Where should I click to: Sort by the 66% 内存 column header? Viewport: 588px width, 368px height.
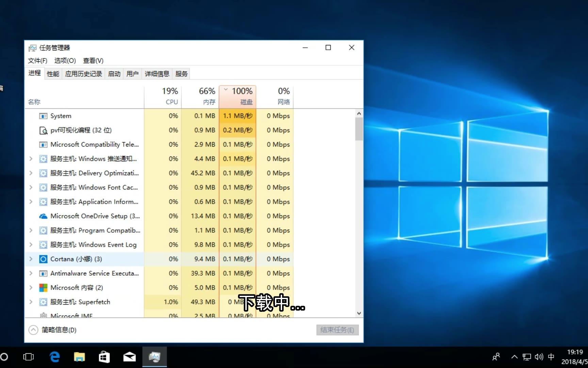200,96
